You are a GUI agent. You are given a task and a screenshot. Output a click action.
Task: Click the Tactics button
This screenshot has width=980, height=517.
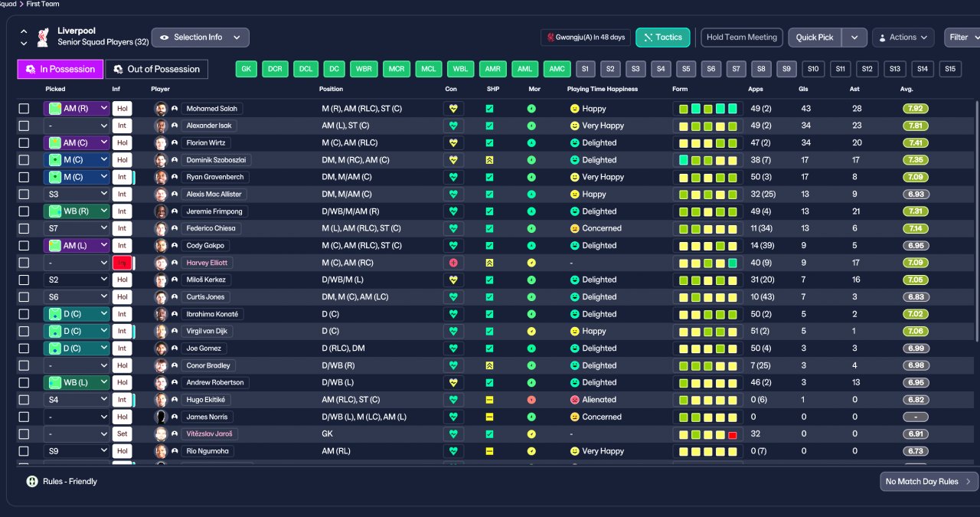click(x=663, y=37)
